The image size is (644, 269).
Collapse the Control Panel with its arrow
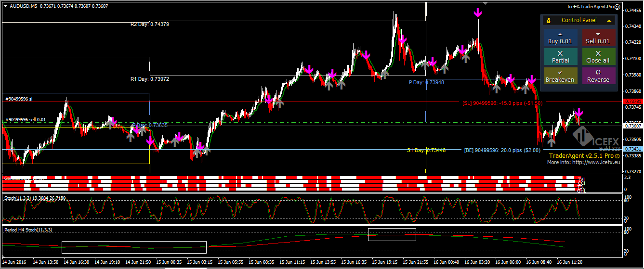coord(609,21)
